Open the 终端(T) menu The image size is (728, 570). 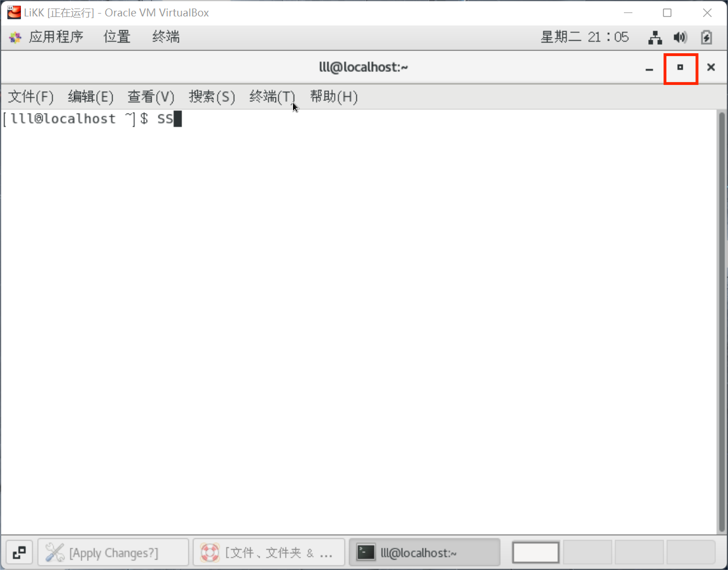pyautogui.click(x=272, y=97)
